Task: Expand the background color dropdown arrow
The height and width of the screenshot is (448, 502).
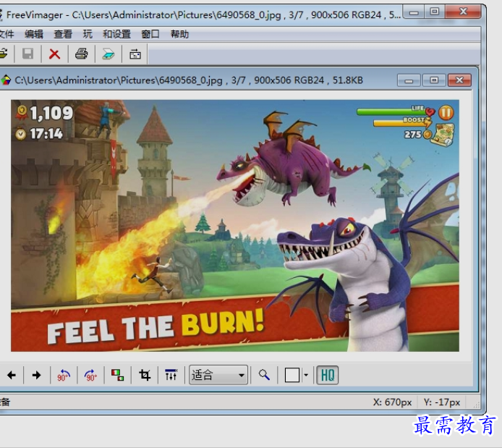Action: point(306,375)
